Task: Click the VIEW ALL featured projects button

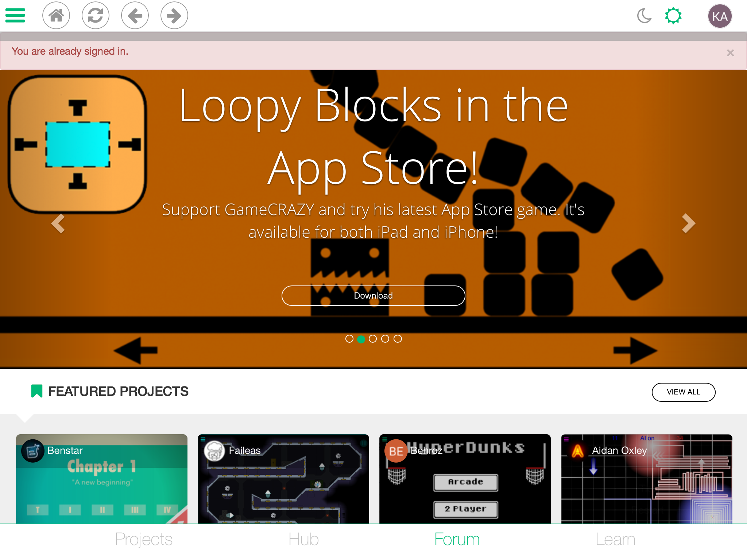Action: click(684, 392)
